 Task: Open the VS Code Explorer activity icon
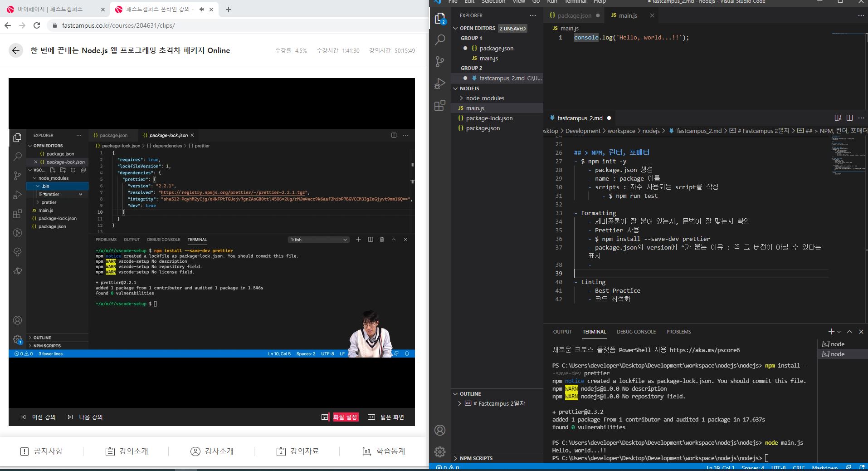coord(440,19)
